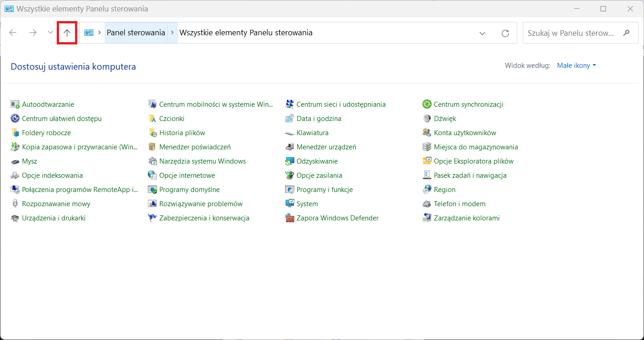Click the Centrum ułatwień dostępu icon
The width and height of the screenshot is (644, 340).
click(15, 119)
